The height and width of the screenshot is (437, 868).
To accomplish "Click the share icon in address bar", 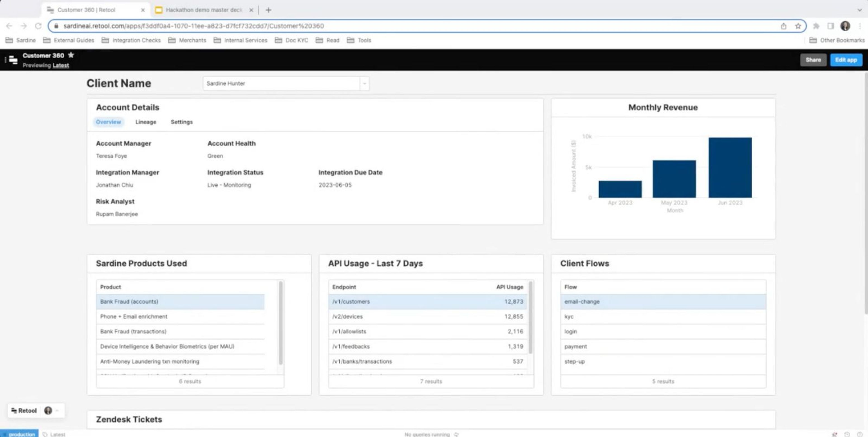I will (x=783, y=26).
